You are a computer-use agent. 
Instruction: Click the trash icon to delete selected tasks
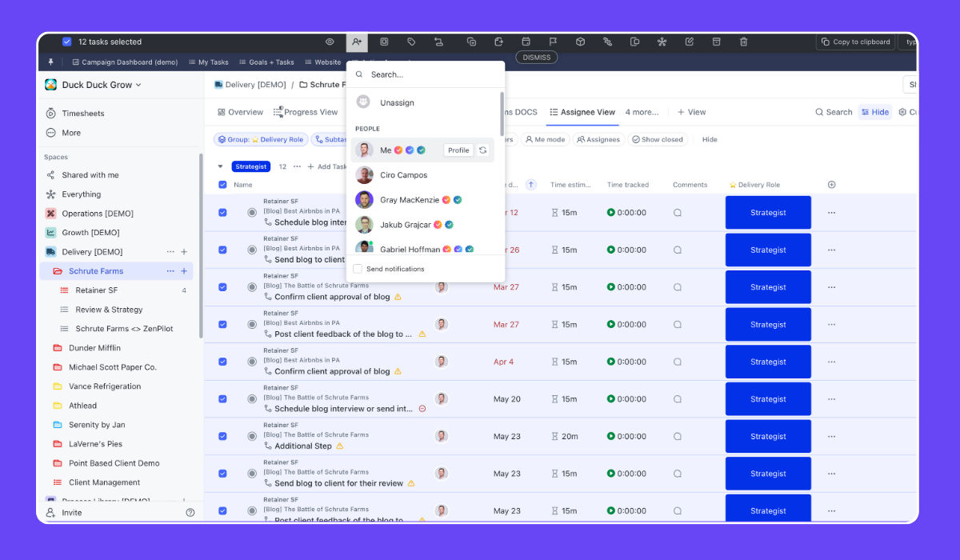[743, 42]
